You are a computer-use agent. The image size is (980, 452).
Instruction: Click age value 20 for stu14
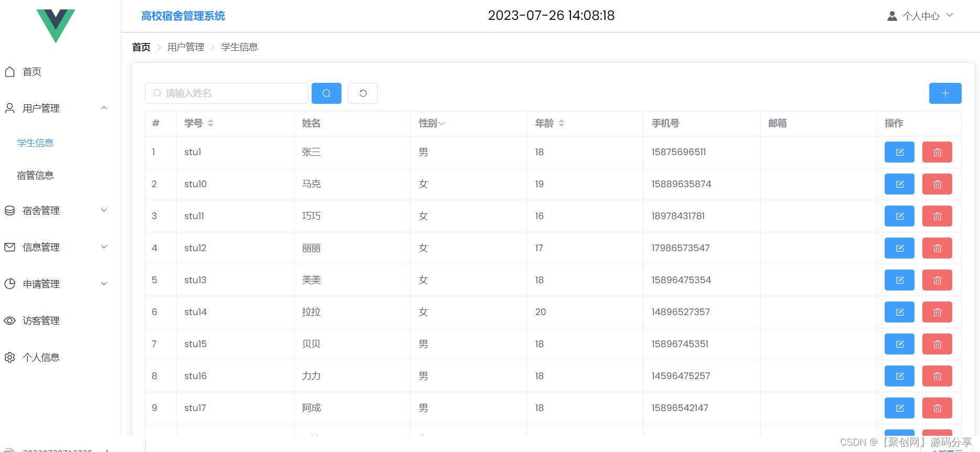click(x=541, y=312)
